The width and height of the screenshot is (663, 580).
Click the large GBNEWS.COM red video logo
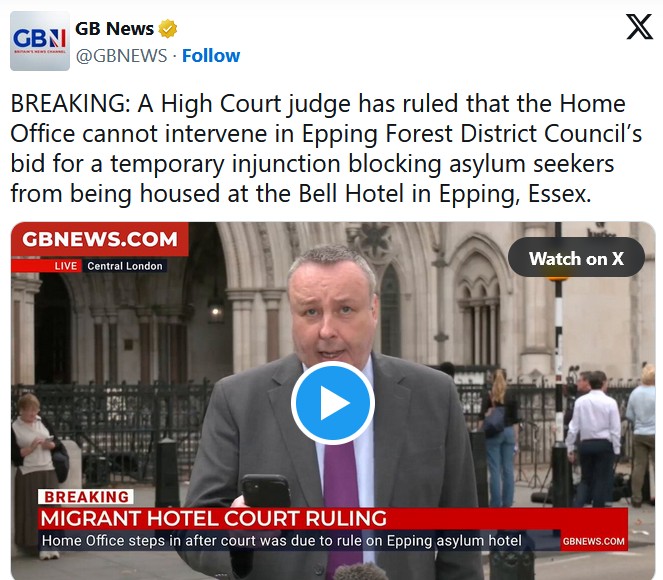[100, 239]
